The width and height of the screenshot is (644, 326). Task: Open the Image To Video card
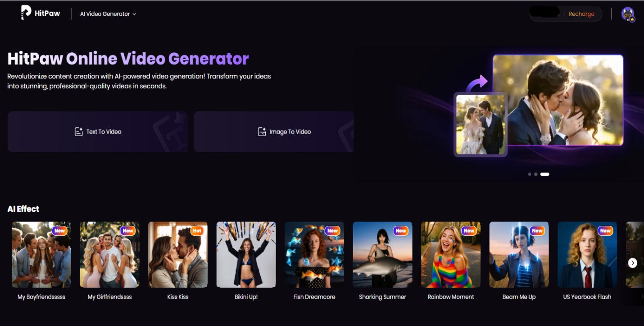point(274,132)
